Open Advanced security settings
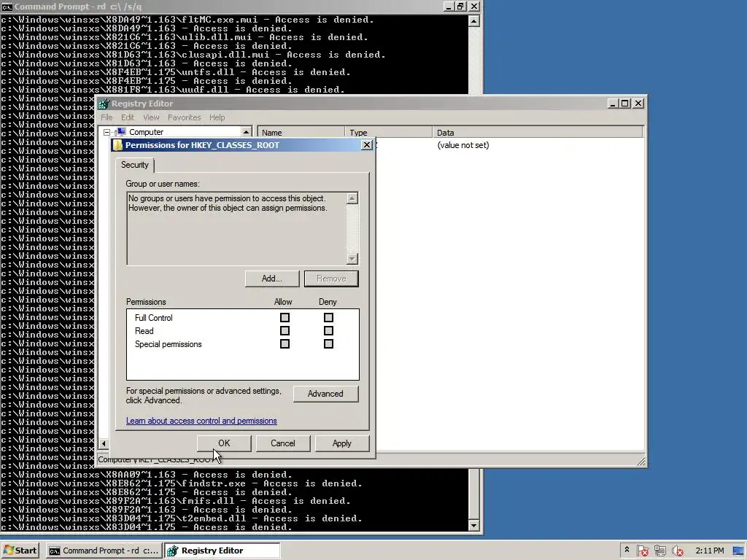 tap(325, 394)
